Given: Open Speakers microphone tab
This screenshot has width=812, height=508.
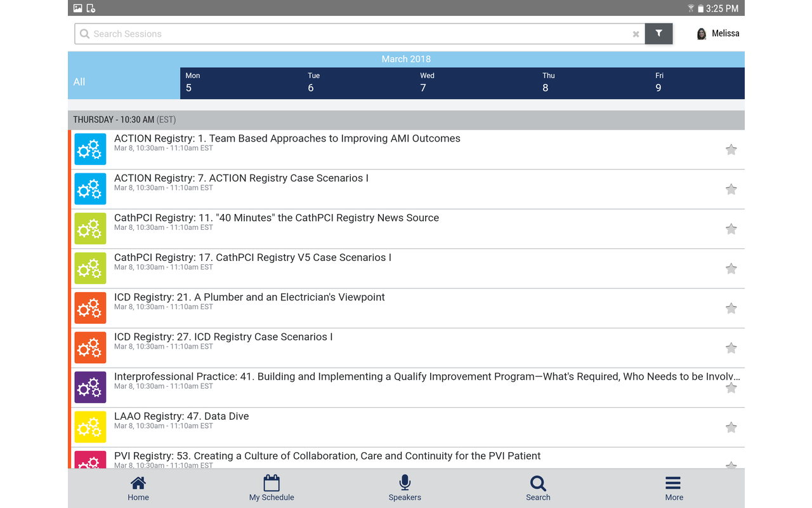Looking at the screenshot, I should tap(405, 488).
